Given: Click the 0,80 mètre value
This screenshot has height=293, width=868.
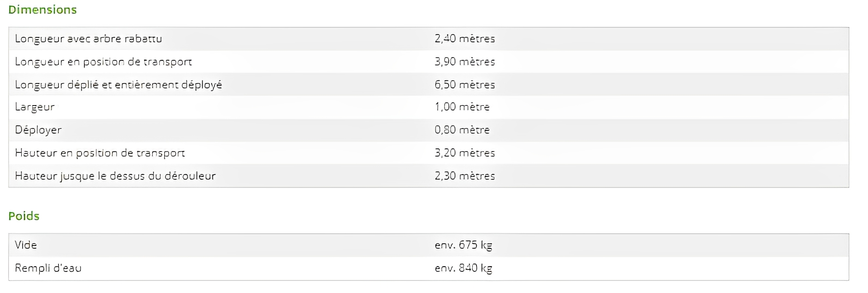Looking at the screenshot, I should (462, 130).
